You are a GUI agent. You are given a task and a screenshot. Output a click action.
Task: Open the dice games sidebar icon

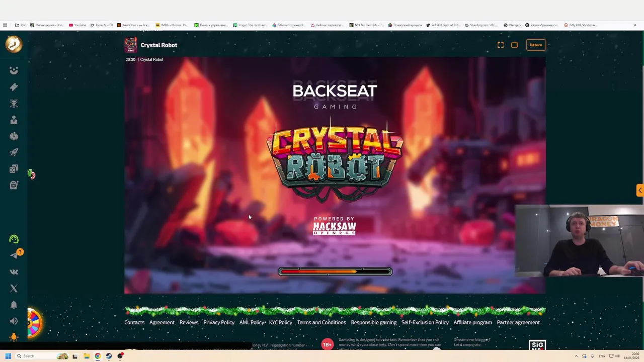[14, 169]
